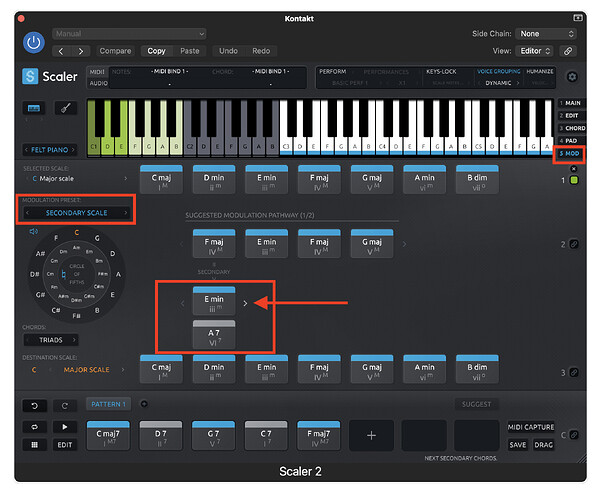Go to previous preset arrow

(x=61, y=51)
